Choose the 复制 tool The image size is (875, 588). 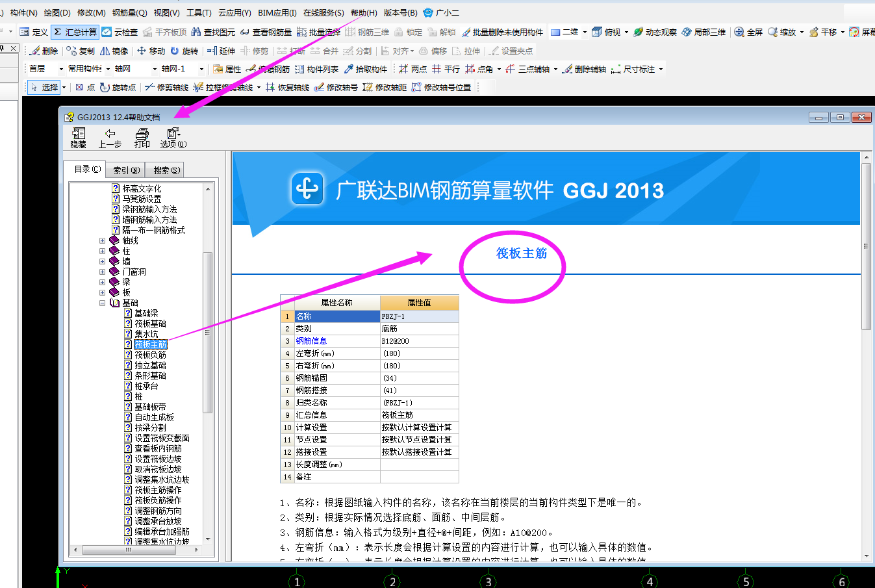click(81, 51)
